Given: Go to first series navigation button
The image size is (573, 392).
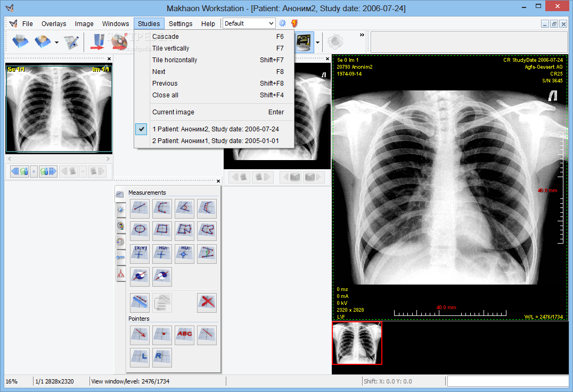Looking at the screenshot, I should pos(19,171).
